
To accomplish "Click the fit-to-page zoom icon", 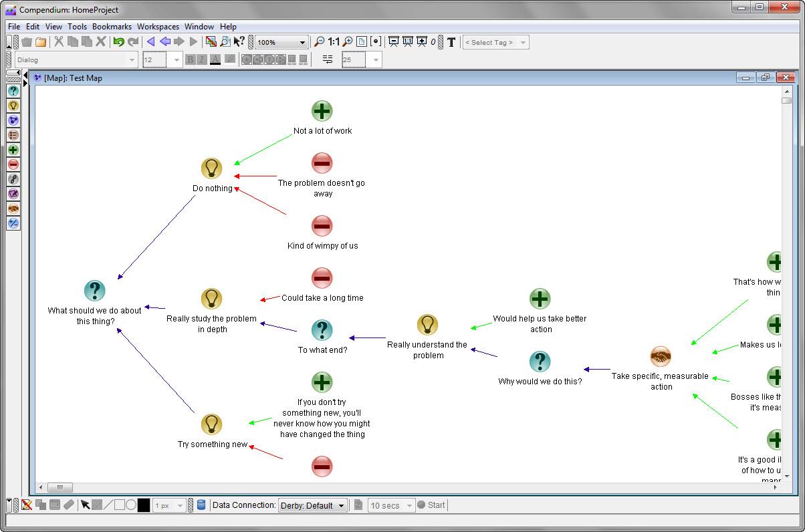I will coord(362,41).
